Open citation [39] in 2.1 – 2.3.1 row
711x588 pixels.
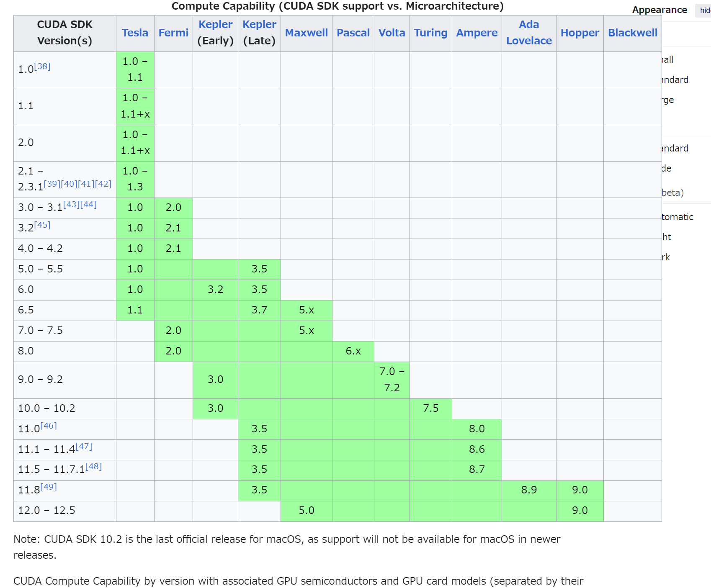coord(52,184)
